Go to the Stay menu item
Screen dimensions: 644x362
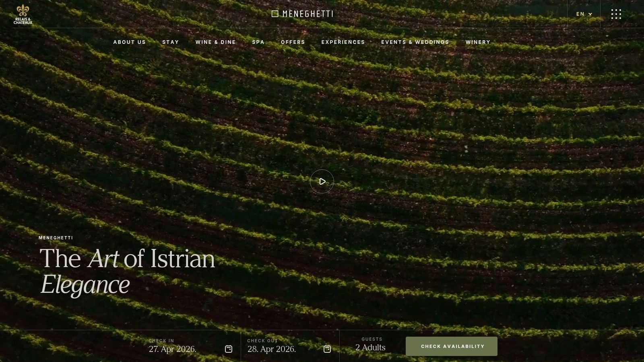pyautogui.click(x=171, y=42)
